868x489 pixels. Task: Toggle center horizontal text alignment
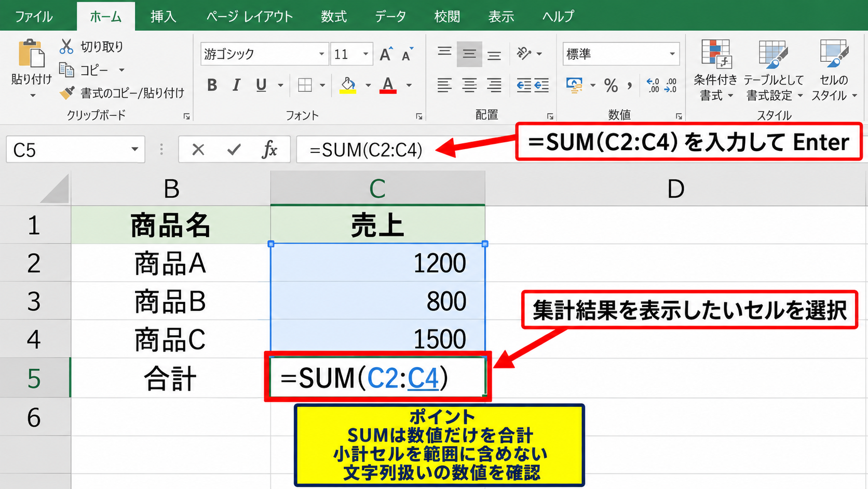(x=469, y=85)
